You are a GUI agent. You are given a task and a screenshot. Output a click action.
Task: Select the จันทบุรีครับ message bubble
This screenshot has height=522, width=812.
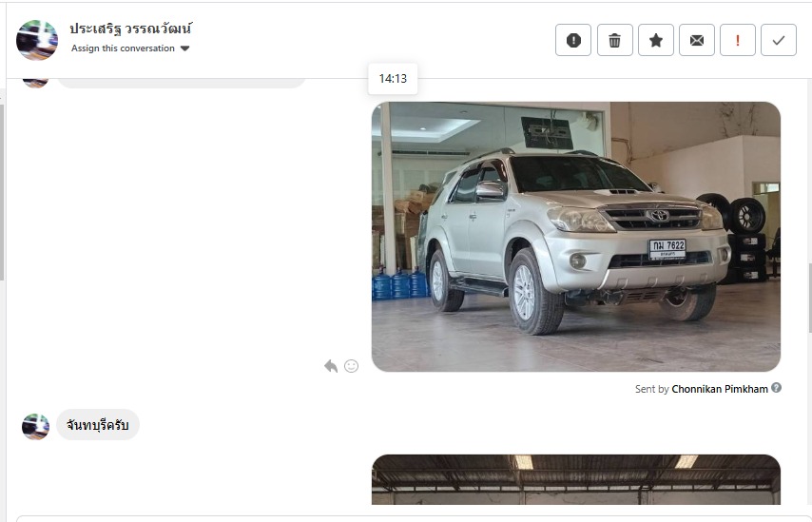click(97, 425)
